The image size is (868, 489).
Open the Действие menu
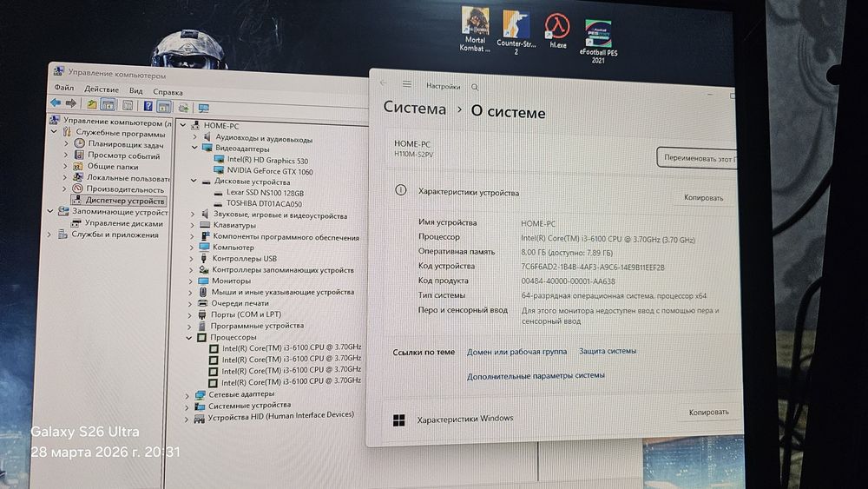[x=102, y=89]
